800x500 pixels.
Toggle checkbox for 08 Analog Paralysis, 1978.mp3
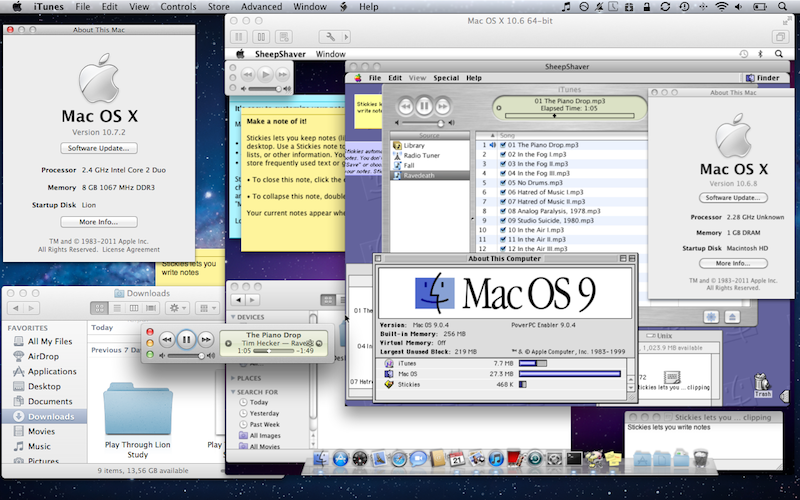(x=502, y=211)
